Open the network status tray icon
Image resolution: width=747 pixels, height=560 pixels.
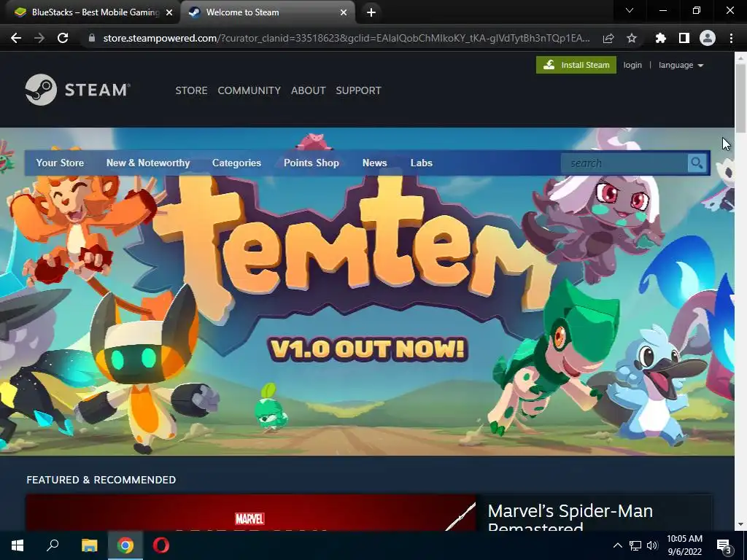(635, 545)
